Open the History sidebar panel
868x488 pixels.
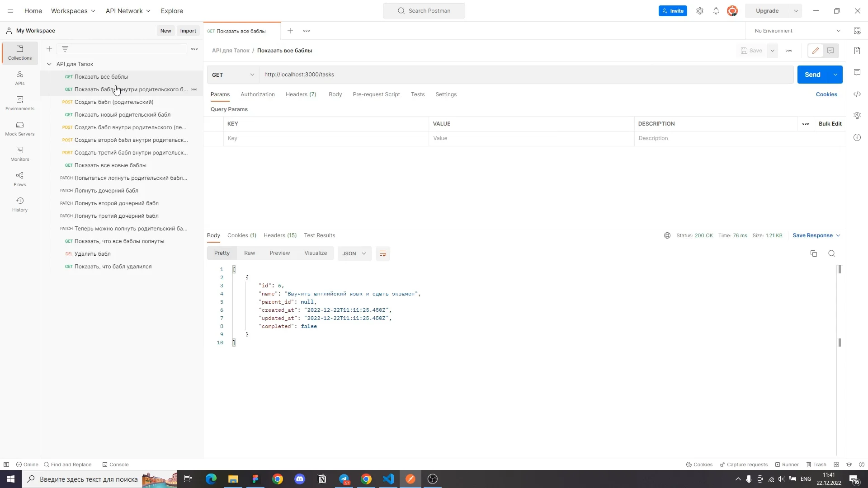[20, 204]
